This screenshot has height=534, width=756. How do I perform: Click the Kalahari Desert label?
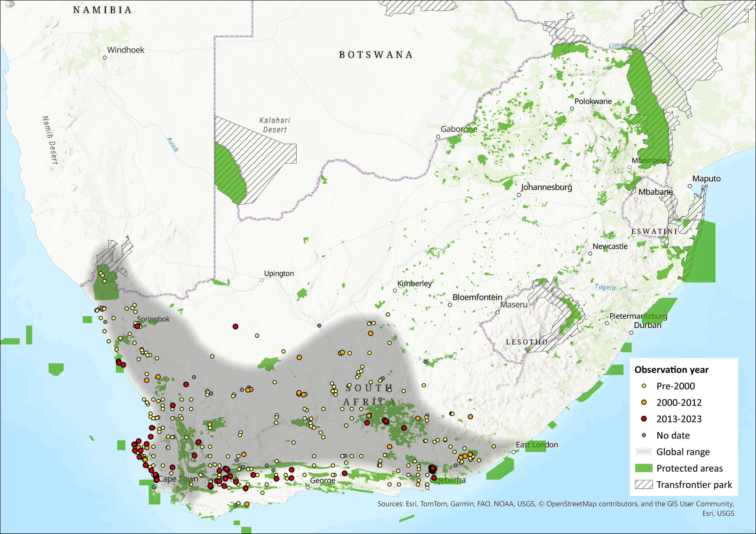(x=275, y=125)
